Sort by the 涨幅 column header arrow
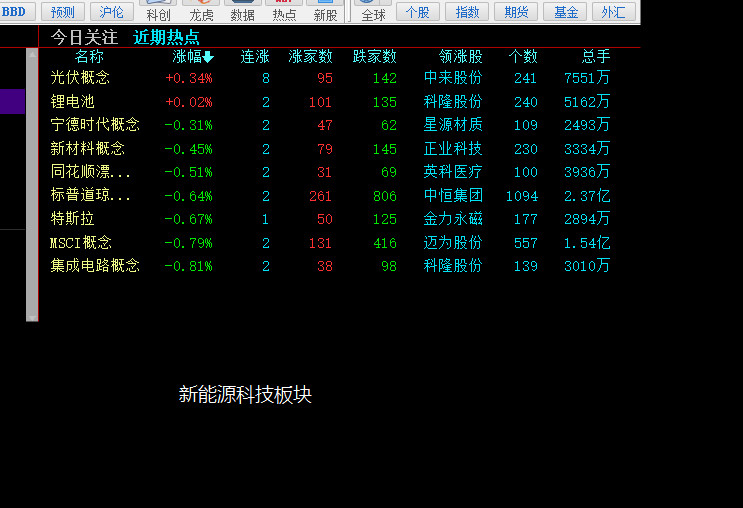The image size is (743, 508). pos(208,57)
